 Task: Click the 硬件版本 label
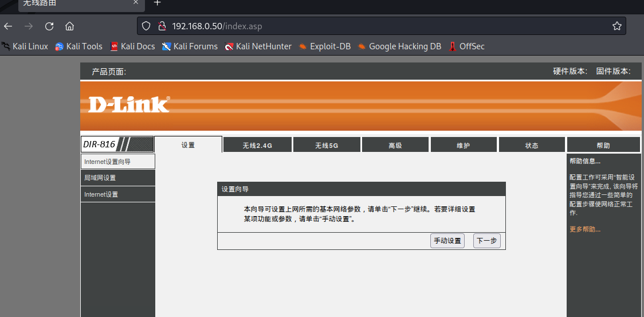pyautogui.click(x=571, y=71)
